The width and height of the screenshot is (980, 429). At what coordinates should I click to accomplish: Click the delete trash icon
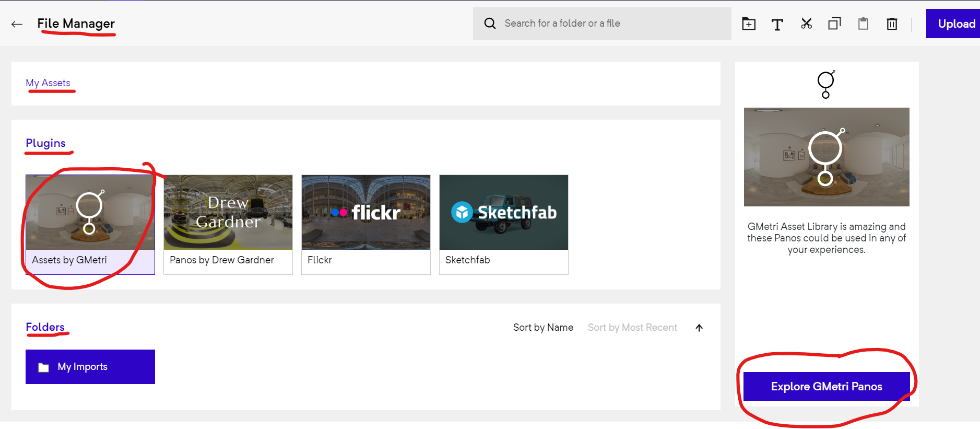(x=892, y=24)
